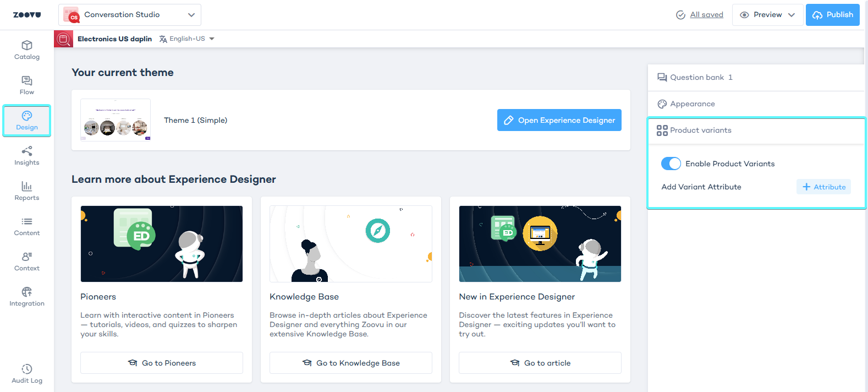The height and width of the screenshot is (392, 868).
Task: Open the Integration sidebar icon
Action: coord(26,296)
